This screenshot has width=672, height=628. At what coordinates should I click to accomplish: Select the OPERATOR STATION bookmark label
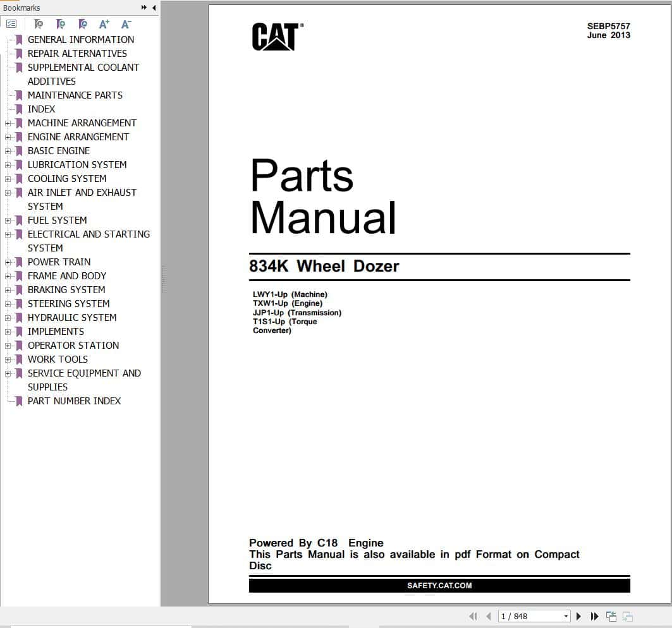click(x=73, y=345)
